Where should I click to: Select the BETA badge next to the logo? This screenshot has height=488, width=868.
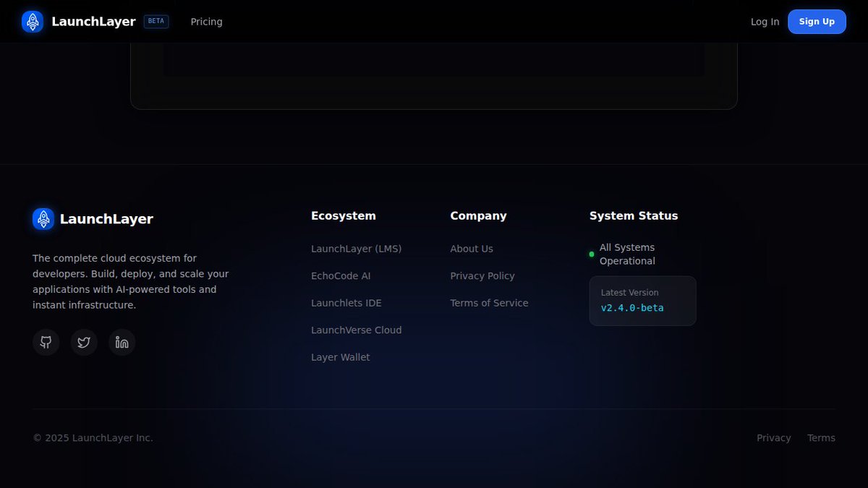156,21
